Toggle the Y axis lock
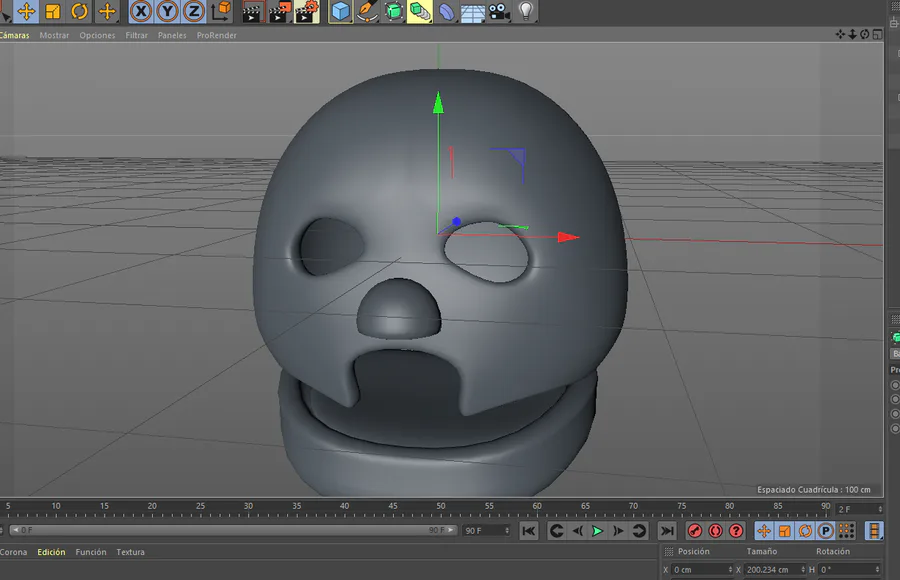This screenshot has width=900, height=580. [168, 12]
